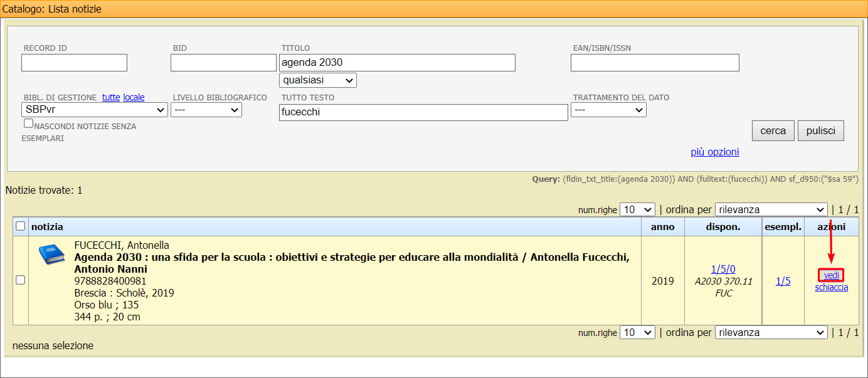868x378 pixels.
Task: Click 'vedi' action link for the record
Action: tap(831, 275)
